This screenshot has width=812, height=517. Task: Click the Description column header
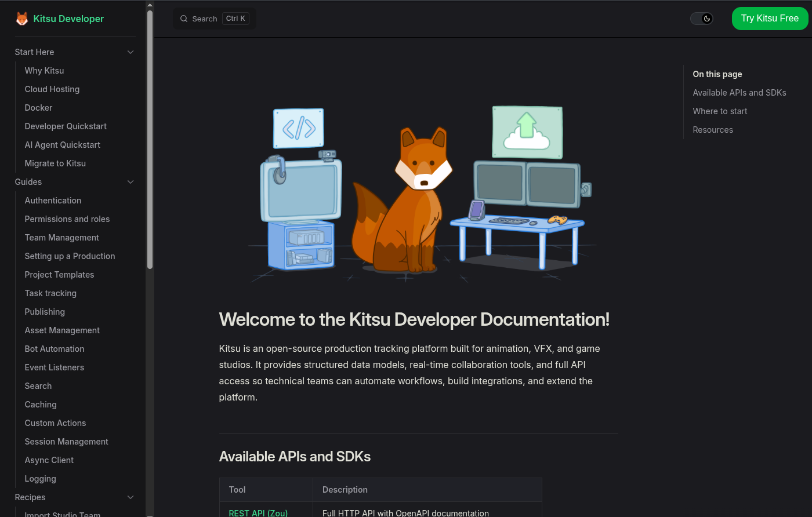(345, 490)
